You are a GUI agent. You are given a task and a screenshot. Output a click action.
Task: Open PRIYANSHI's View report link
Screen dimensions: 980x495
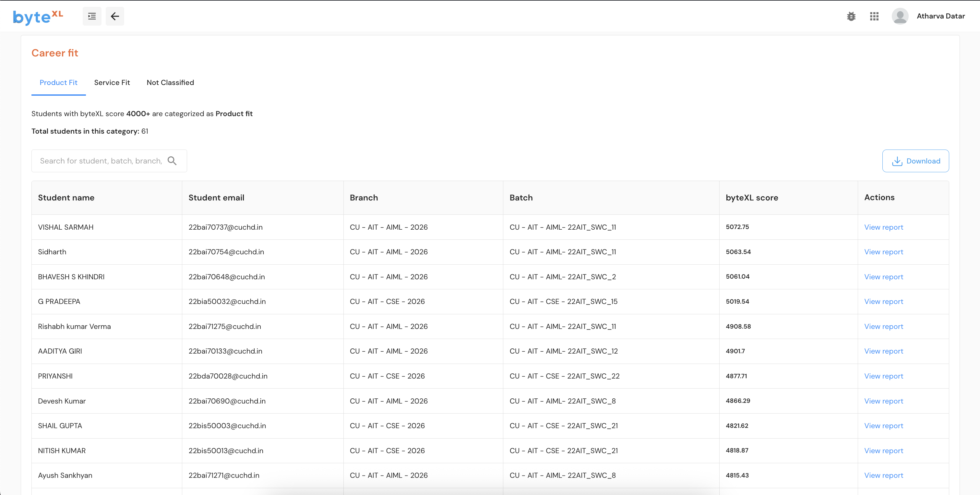883,376
